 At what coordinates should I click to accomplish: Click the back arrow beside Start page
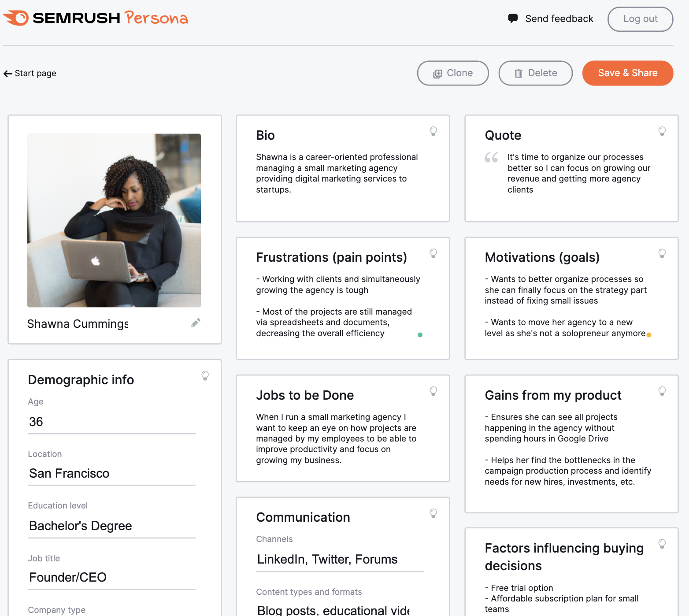tap(8, 74)
